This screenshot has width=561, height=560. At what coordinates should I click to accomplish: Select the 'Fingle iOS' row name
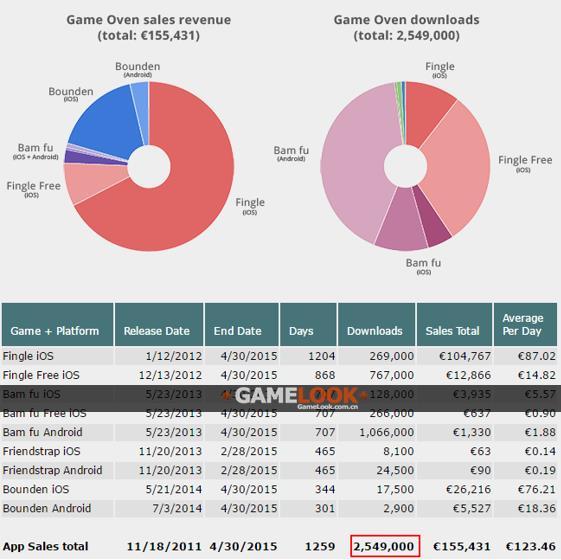[28, 356]
